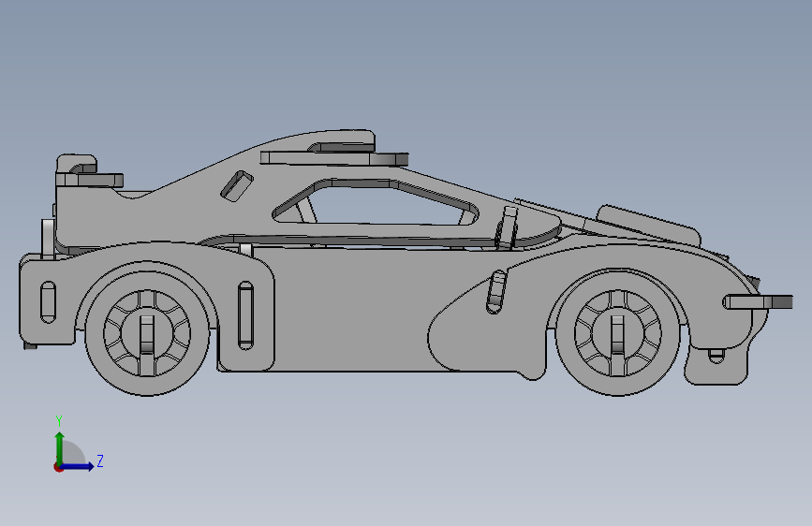Select the red origin ball of the coordinate triad

[58, 467]
